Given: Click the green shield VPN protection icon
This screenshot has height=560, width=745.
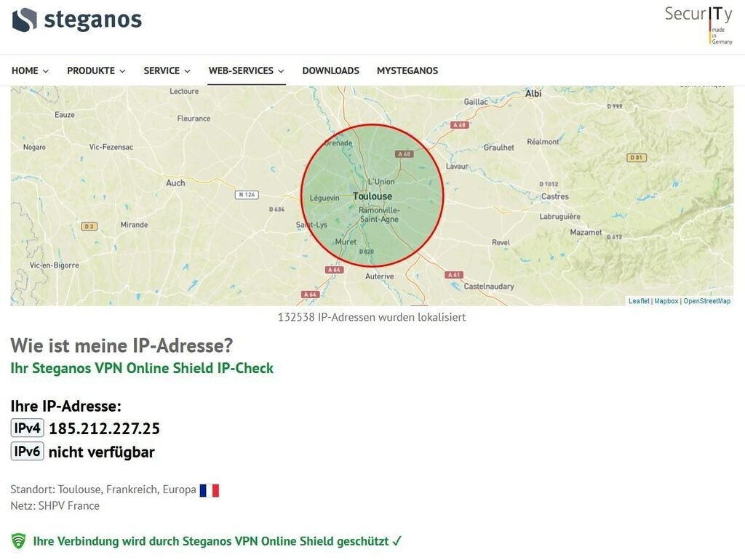Looking at the screenshot, I should pyautogui.click(x=18, y=541).
